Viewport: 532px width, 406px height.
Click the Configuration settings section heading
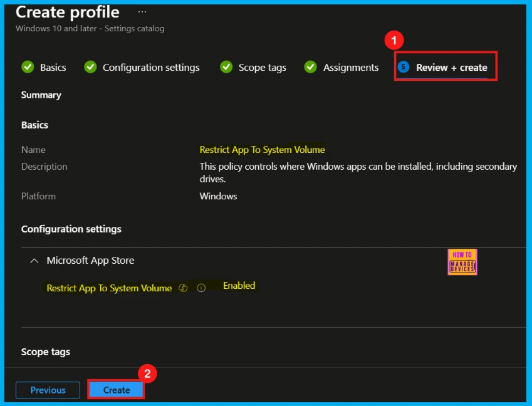[x=71, y=229]
